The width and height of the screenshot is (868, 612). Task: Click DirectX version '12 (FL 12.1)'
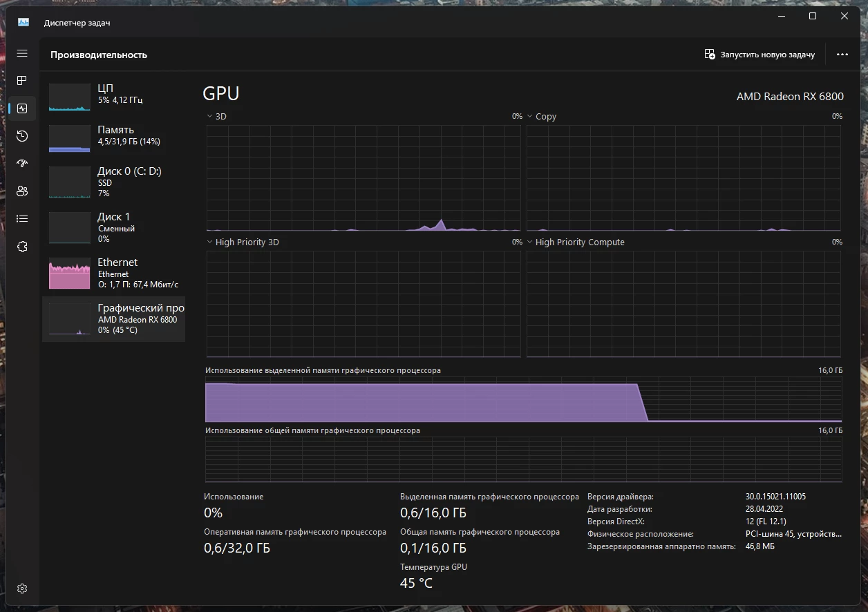(x=766, y=522)
